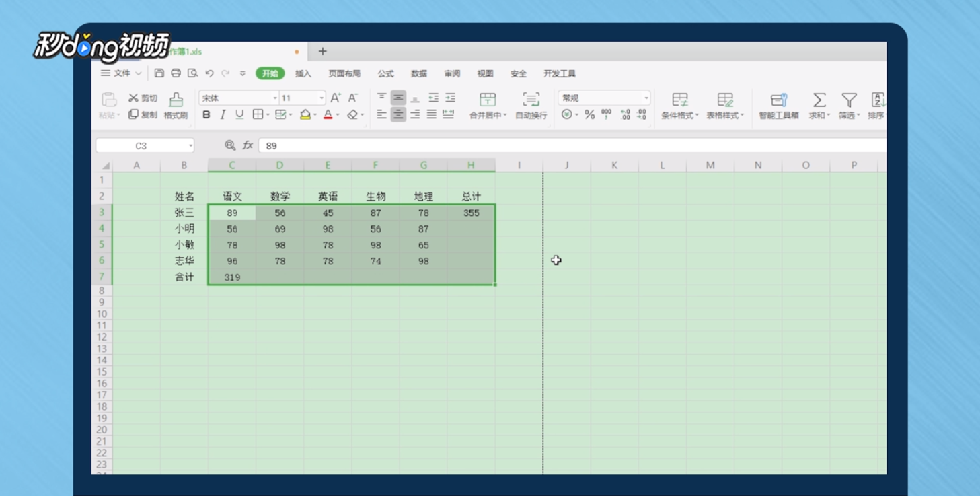Click the formula bar showing 89
The height and width of the screenshot is (496, 980).
click(572, 145)
